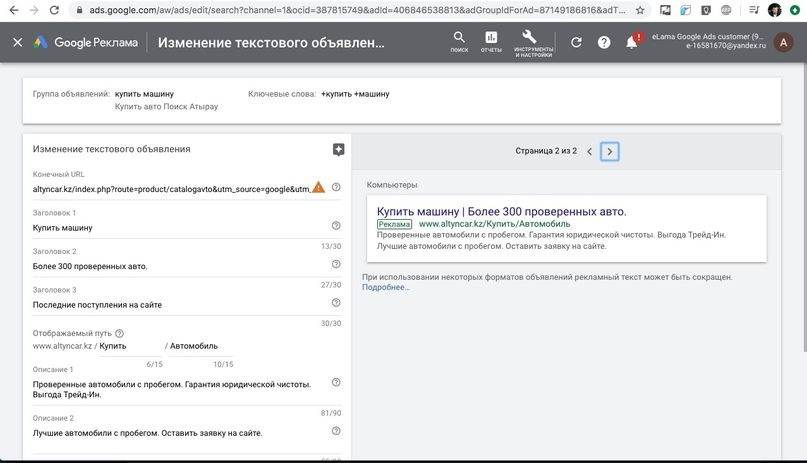The height and width of the screenshot is (463, 807).
Task: Open help for Заголовок 2 field
Action: click(336, 264)
